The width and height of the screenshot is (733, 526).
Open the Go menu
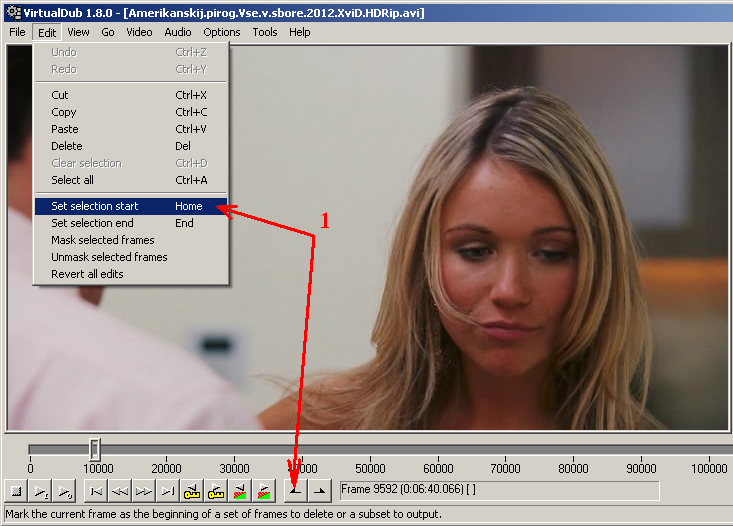[x=108, y=32]
